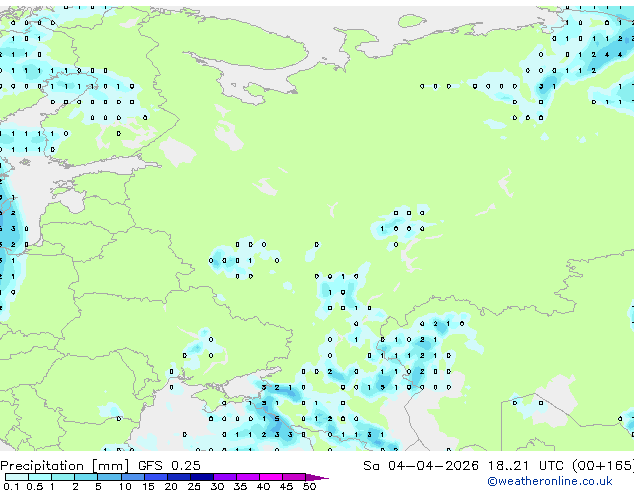Click the 5 mm legend color swatch
Screen dimensions: 634x490
109,477
